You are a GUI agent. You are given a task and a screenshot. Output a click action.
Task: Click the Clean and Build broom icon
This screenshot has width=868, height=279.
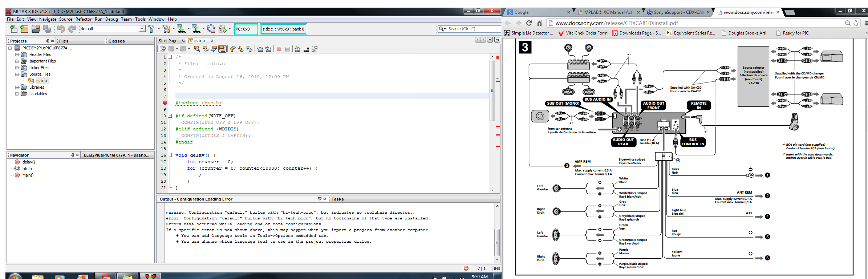click(x=166, y=29)
